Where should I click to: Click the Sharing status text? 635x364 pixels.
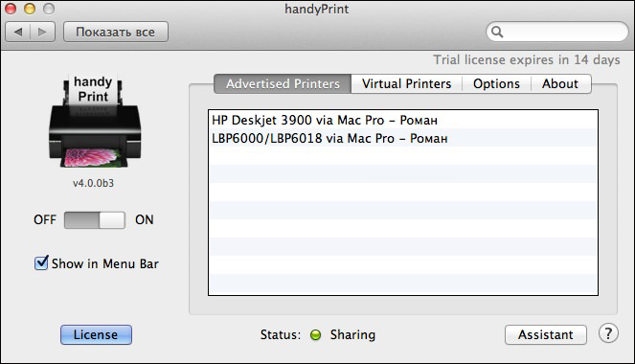coord(352,335)
